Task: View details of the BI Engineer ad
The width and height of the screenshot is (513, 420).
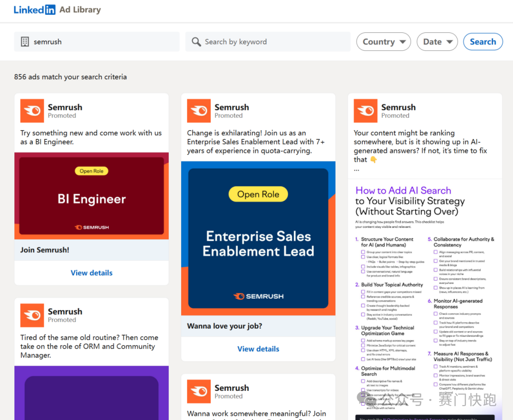Action: (91, 273)
